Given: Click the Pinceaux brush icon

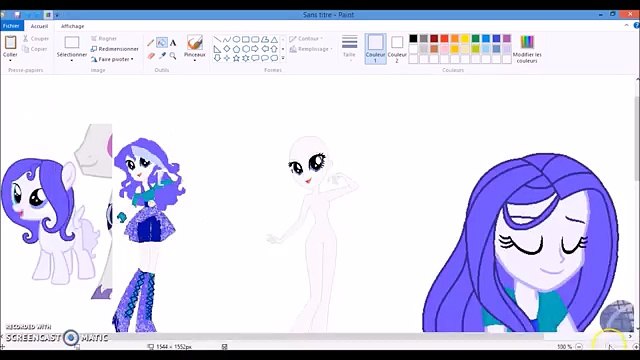Looking at the screenshot, I should pyautogui.click(x=195, y=42).
